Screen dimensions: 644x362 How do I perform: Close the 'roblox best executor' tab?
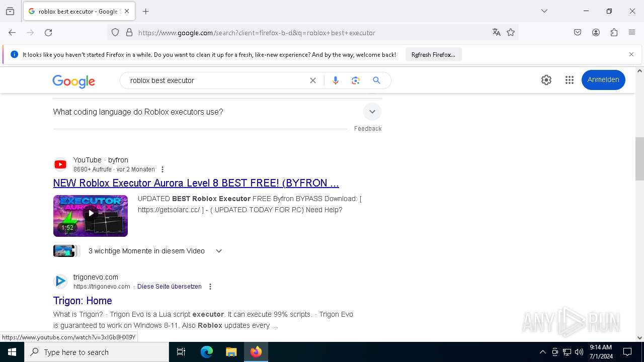tap(127, 11)
